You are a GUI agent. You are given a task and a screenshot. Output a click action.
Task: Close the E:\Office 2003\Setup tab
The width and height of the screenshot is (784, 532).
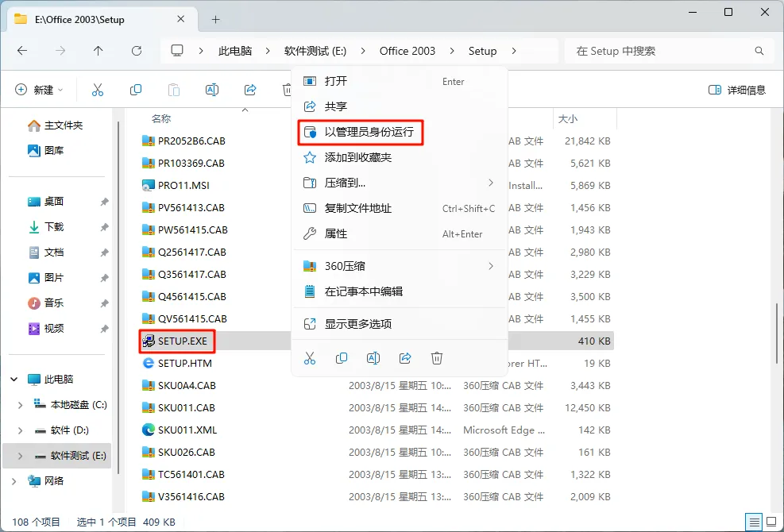(x=181, y=19)
